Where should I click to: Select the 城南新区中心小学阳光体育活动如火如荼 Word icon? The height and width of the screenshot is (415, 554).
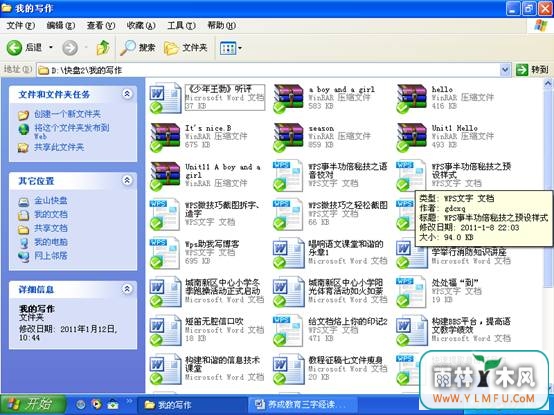288,292
